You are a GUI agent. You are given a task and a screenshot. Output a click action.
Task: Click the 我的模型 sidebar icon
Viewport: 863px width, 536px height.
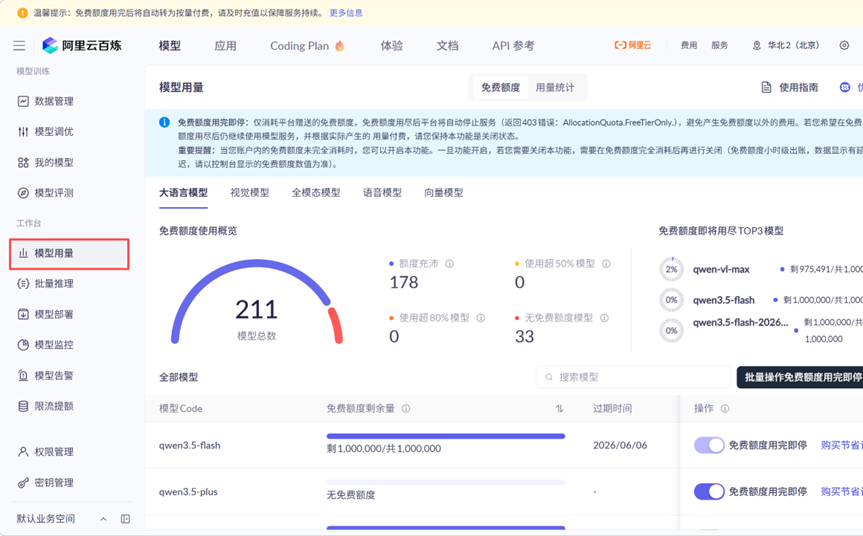tap(23, 162)
